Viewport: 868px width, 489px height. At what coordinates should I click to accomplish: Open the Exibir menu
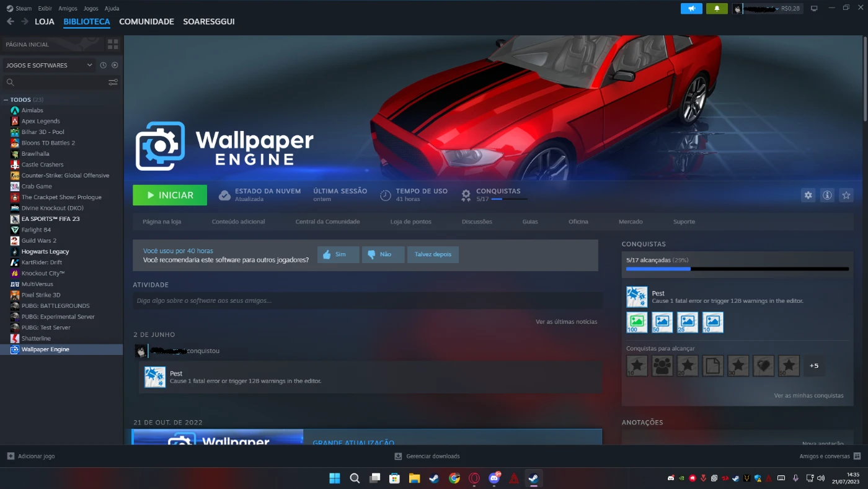point(45,9)
